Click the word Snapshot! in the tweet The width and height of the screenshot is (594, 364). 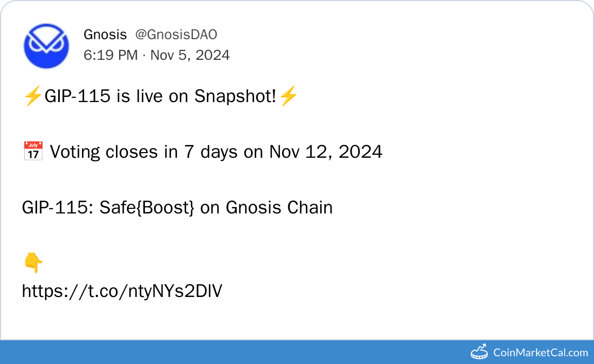[x=236, y=96]
